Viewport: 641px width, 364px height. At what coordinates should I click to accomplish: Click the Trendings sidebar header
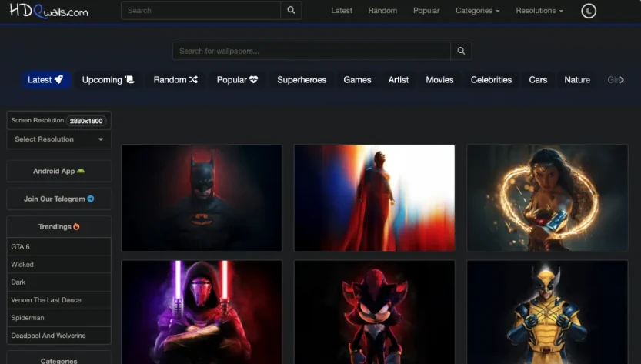(x=58, y=226)
